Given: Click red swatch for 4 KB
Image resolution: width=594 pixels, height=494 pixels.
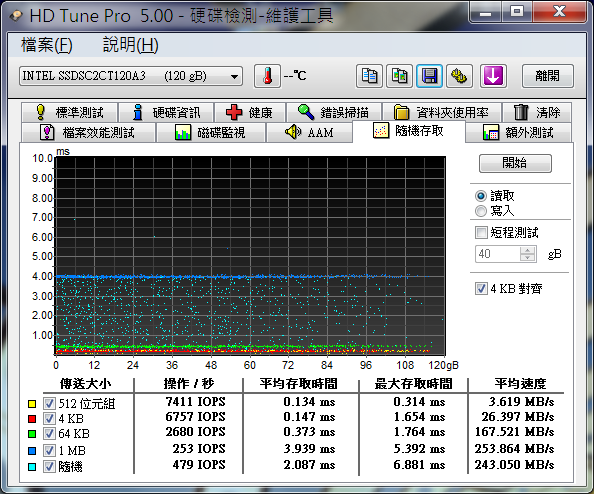Looking at the screenshot, I should (32, 419).
